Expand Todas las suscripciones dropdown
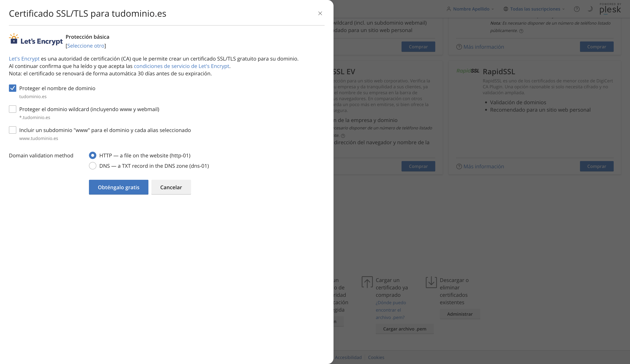 click(534, 9)
